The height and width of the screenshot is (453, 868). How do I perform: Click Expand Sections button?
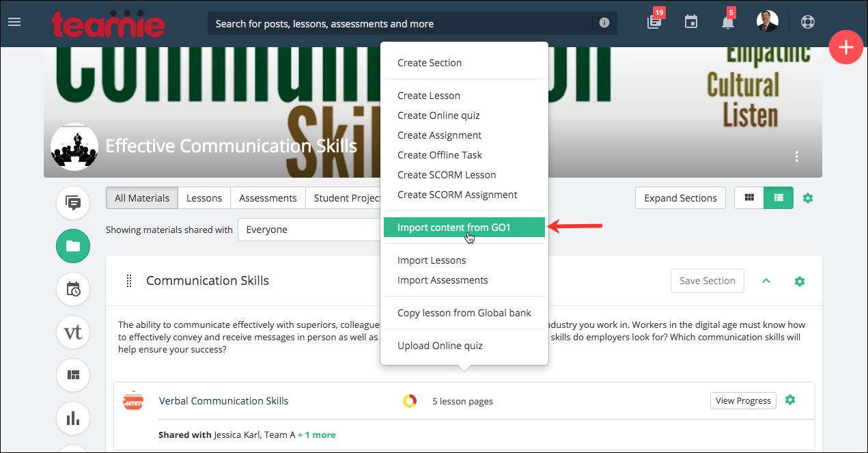[x=680, y=198]
